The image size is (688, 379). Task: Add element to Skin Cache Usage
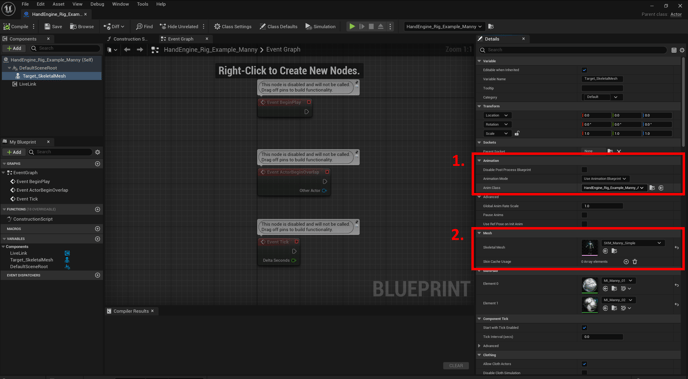tap(626, 261)
